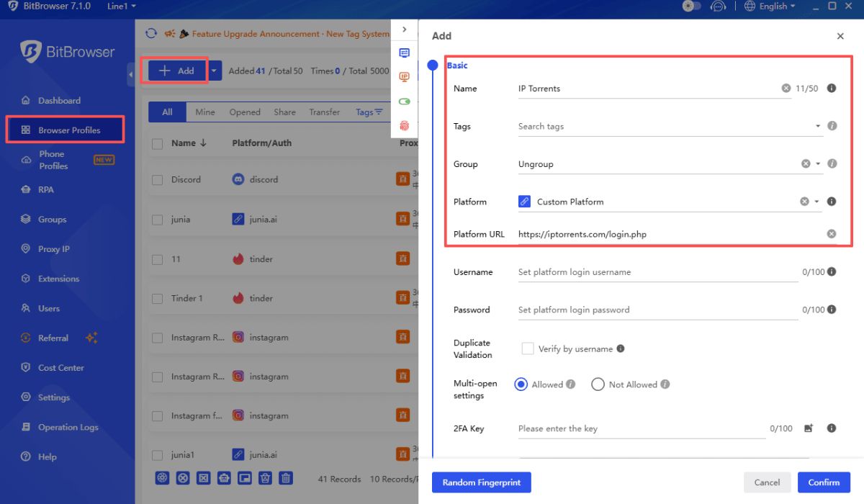Open the Line1 dropdown in title bar
Viewport: 864px width, 504px height.
point(121,6)
